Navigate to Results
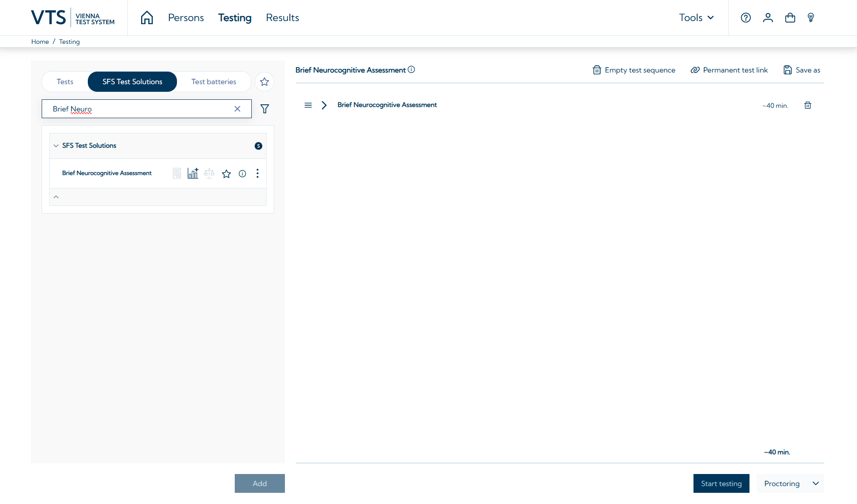The width and height of the screenshot is (857, 504). tap(283, 17)
